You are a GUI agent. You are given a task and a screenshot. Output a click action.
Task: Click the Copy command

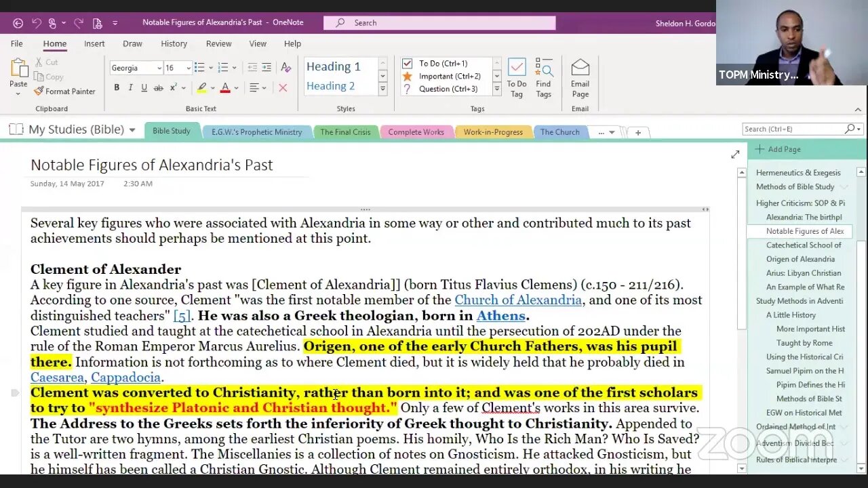click(49, 77)
